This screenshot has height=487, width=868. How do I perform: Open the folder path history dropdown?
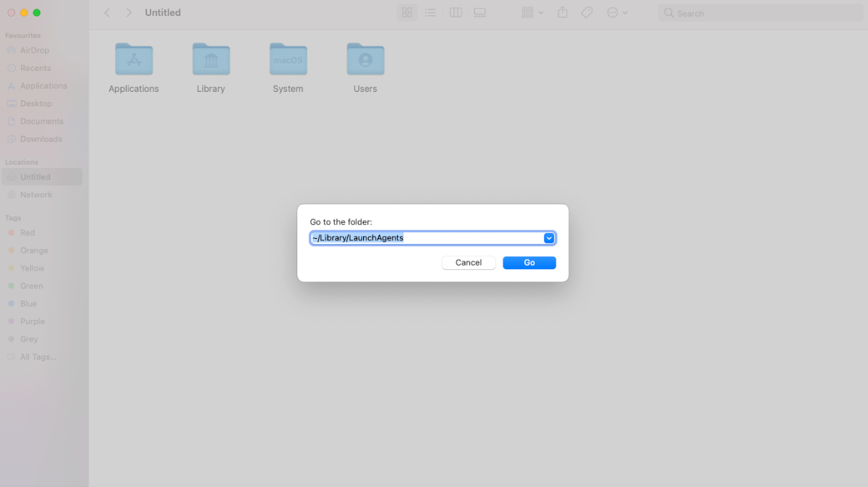click(549, 237)
